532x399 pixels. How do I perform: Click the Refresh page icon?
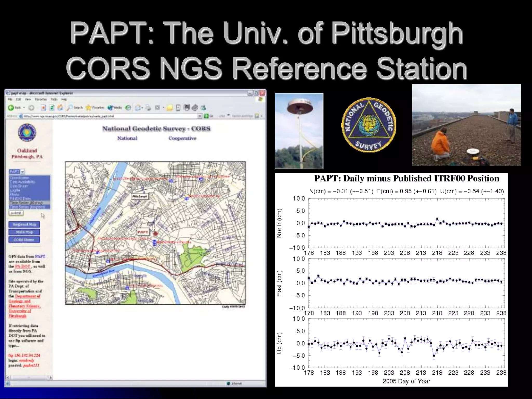[x=52, y=108]
